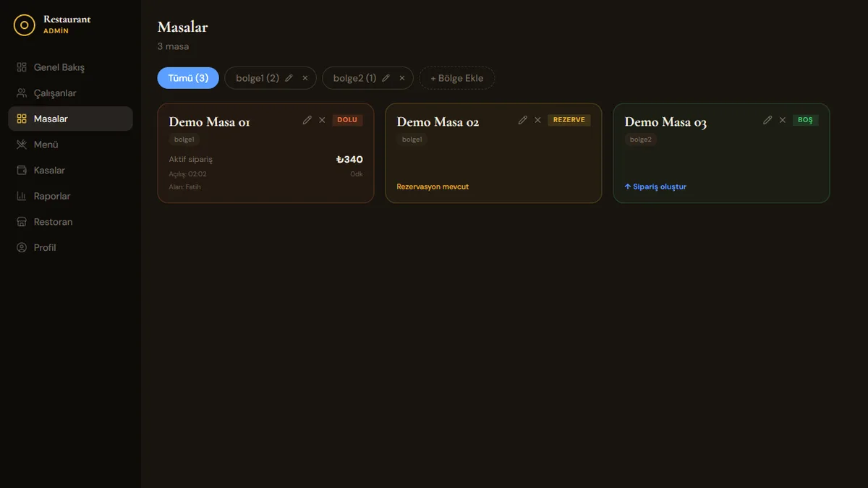The image size is (868, 488).
Task: Open the Demo Masa 01 card title
Action: coord(209,122)
